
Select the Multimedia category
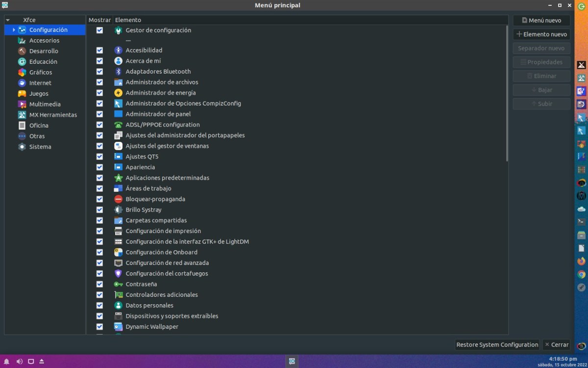pyautogui.click(x=45, y=105)
